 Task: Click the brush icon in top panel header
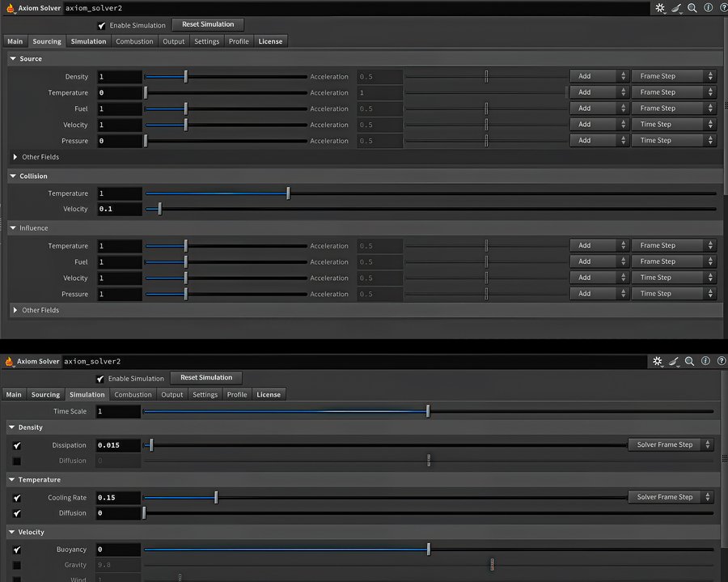tap(676, 8)
